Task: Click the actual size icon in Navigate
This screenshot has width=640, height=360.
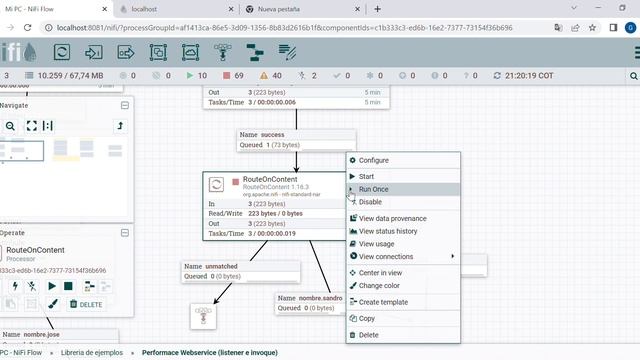Action: point(48,126)
